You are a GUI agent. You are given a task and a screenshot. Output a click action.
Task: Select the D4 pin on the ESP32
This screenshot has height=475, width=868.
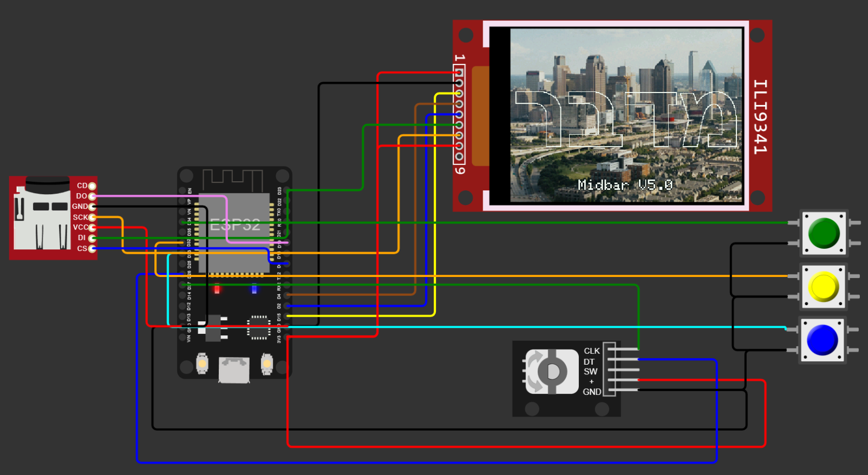point(287,296)
